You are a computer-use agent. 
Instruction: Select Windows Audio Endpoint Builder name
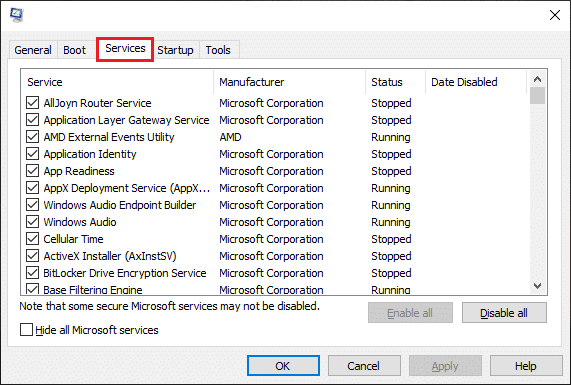point(120,205)
